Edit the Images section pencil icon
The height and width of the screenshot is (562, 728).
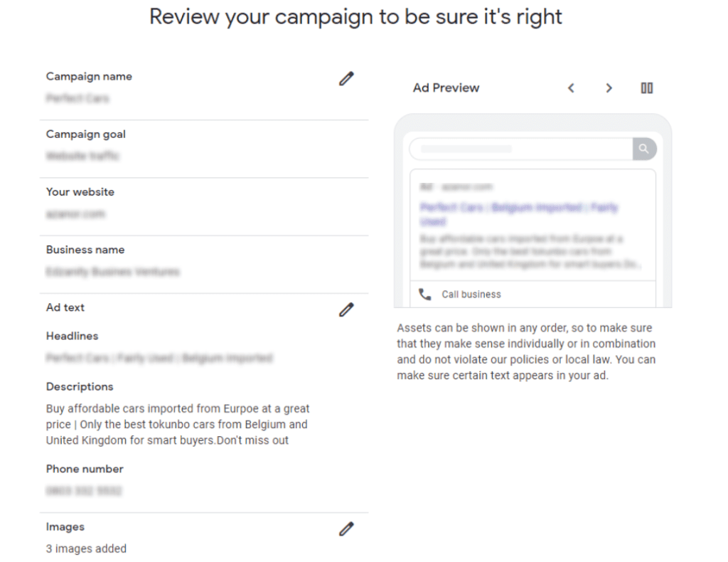tap(346, 529)
